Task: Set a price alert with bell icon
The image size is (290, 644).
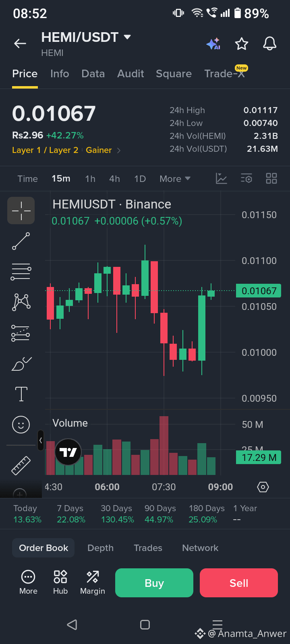Action: [x=270, y=43]
